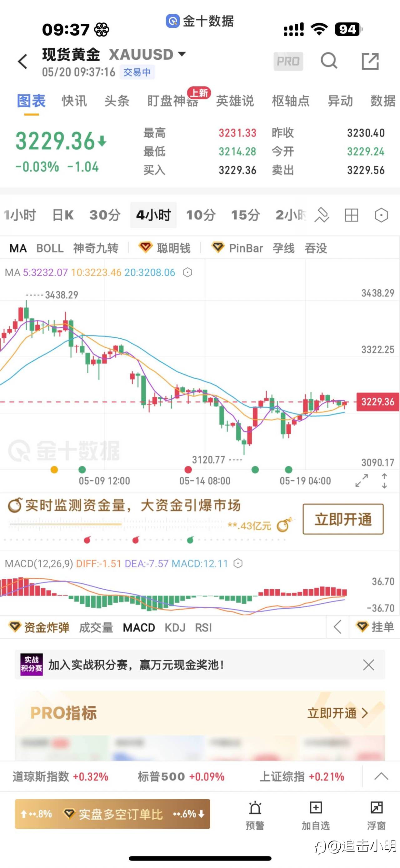Open the grid layout icon

point(352,215)
